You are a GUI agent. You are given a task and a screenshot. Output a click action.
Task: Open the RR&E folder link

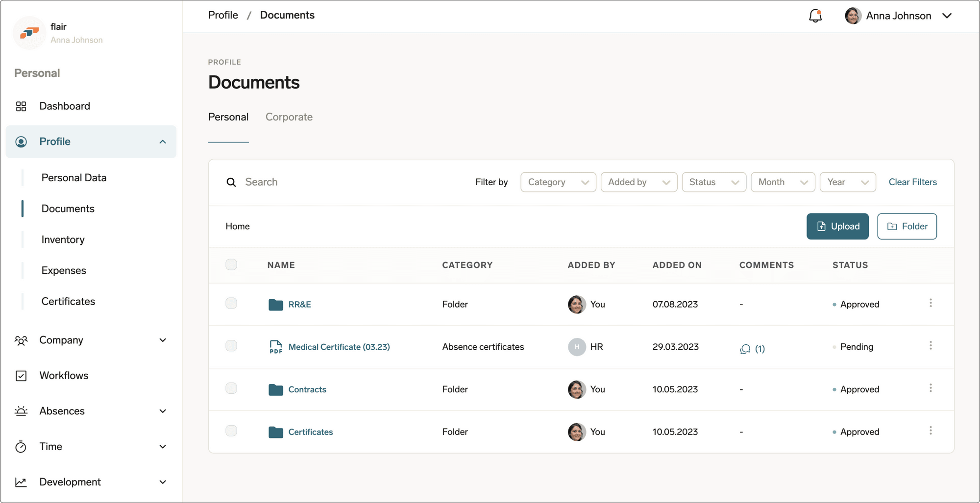300,304
